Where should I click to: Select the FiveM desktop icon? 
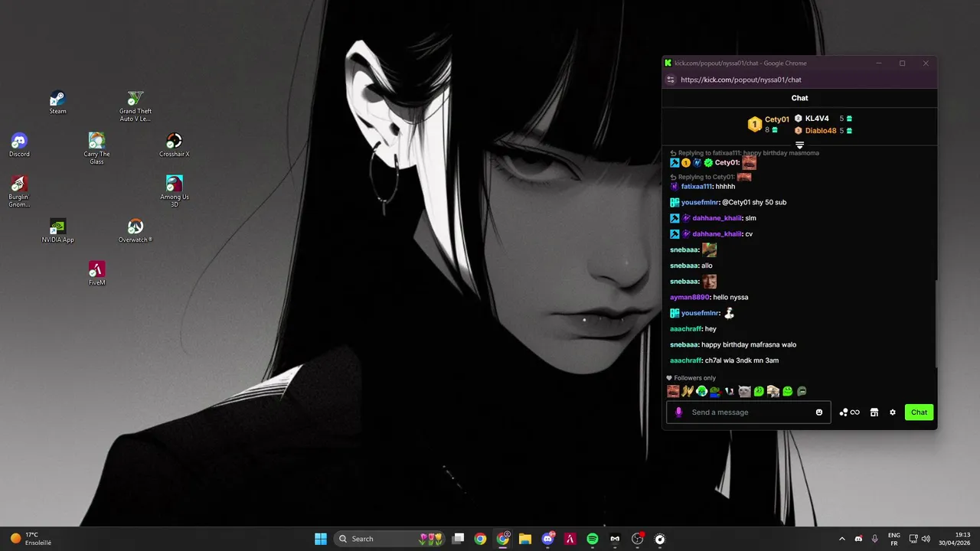(96, 274)
